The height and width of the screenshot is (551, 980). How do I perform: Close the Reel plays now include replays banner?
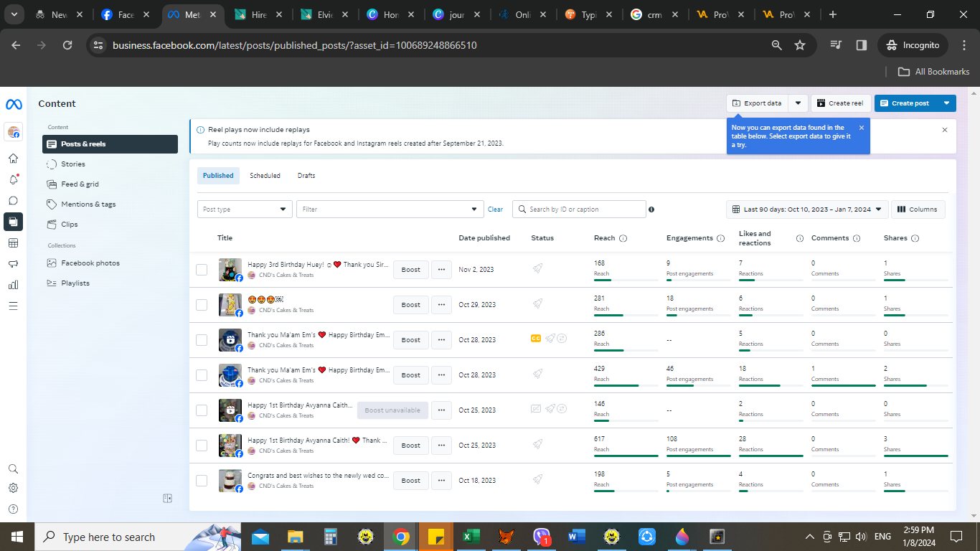945,130
